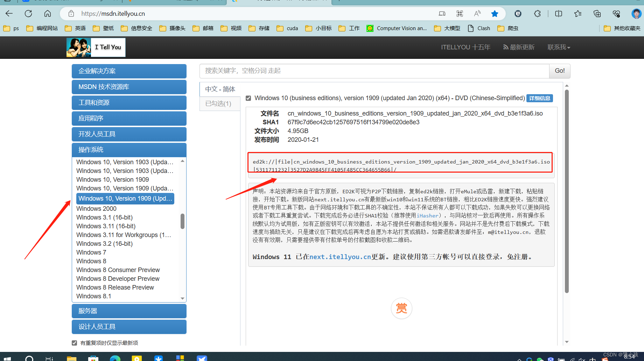Image resolution: width=644 pixels, height=361 pixels.
Task: Select the 中文 - 简体 tab
Action: click(x=220, y=89)
